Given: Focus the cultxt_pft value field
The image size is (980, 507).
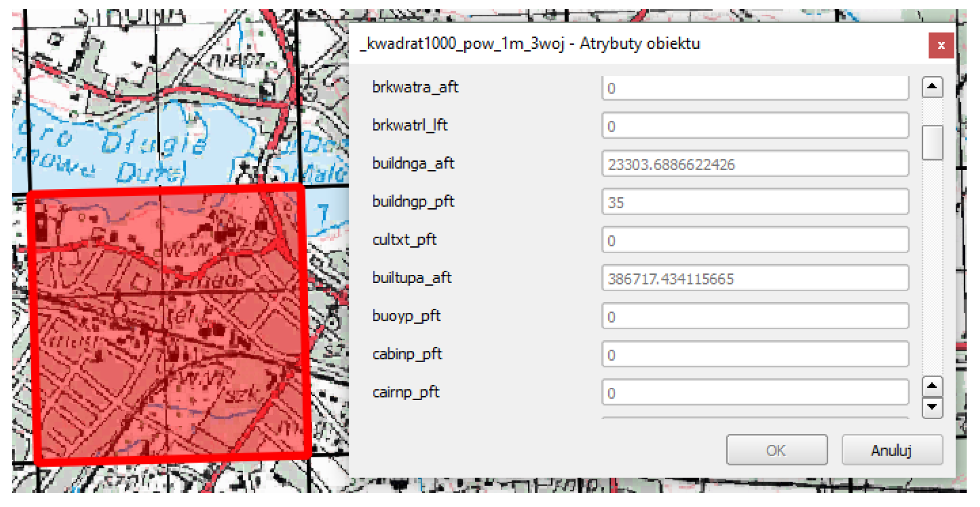Looking at the screenshot, I should click(x=754, y=240).
